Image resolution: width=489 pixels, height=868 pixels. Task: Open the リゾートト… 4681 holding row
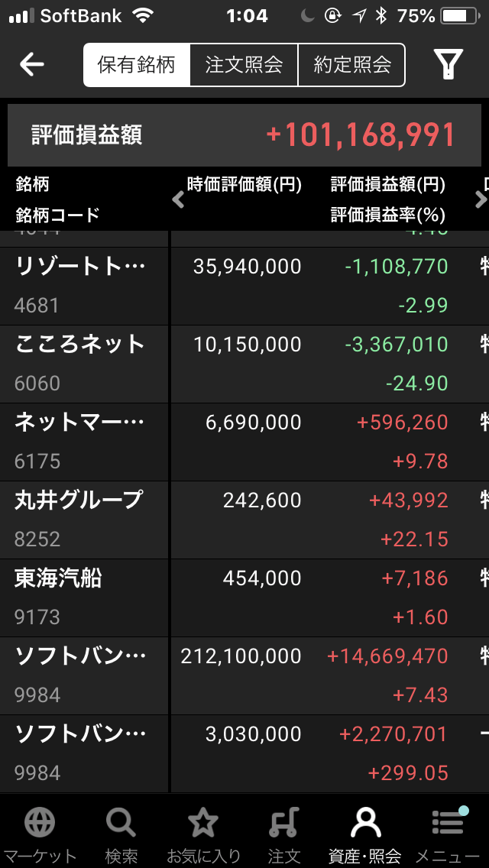pyautogui.click(x=244, y=287)
